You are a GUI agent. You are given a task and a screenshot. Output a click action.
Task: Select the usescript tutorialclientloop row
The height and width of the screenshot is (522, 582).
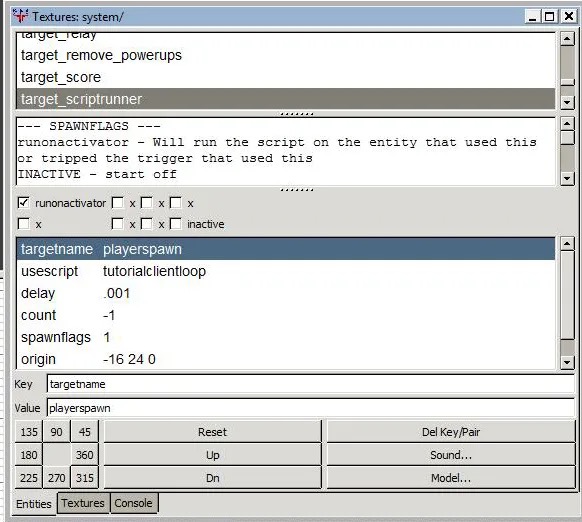[x=286, y=271]
